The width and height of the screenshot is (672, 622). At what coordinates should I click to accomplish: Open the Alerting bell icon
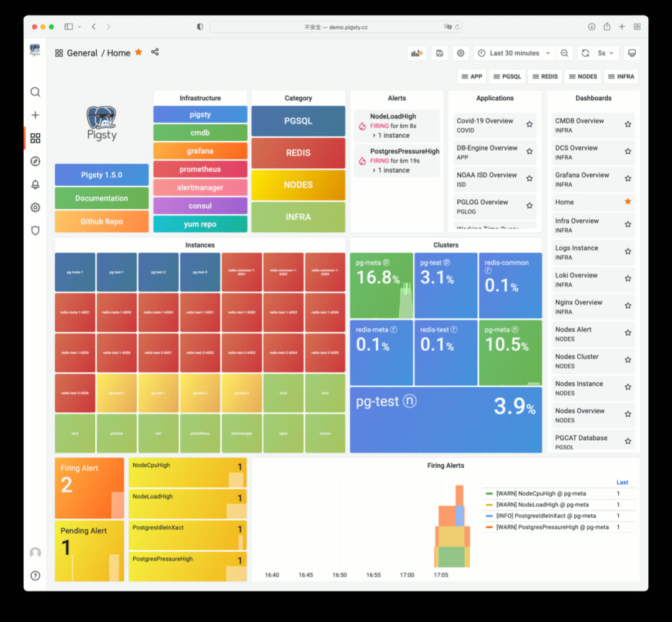35,184
